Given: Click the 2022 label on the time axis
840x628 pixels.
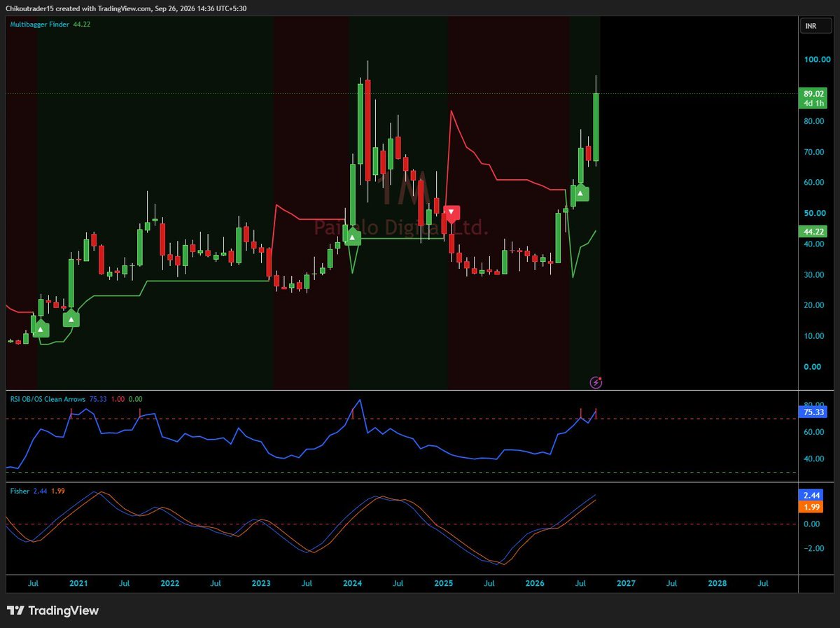Looking at the screenshot, I should tap(169, 582).
